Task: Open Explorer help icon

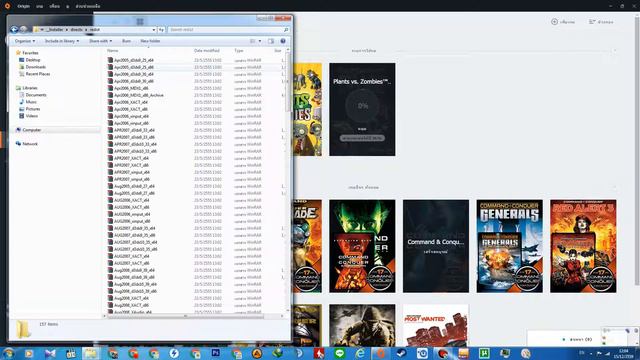Action: click(283, 41)
